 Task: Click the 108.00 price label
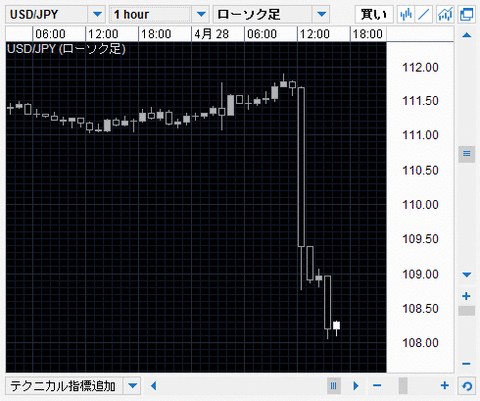click(420, 343)
